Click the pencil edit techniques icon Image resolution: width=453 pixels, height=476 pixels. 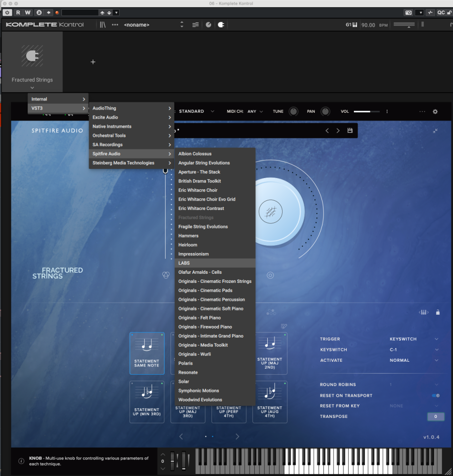click(x=284, y=327)
